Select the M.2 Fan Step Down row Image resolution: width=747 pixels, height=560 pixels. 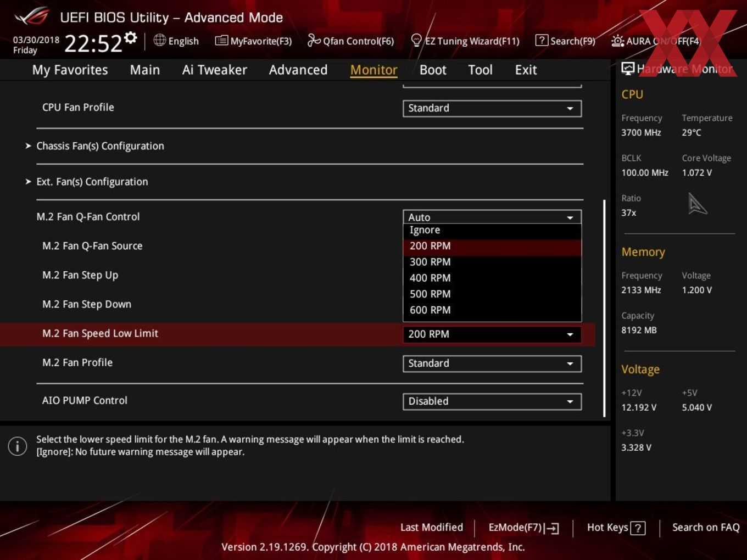pos(87,304)
